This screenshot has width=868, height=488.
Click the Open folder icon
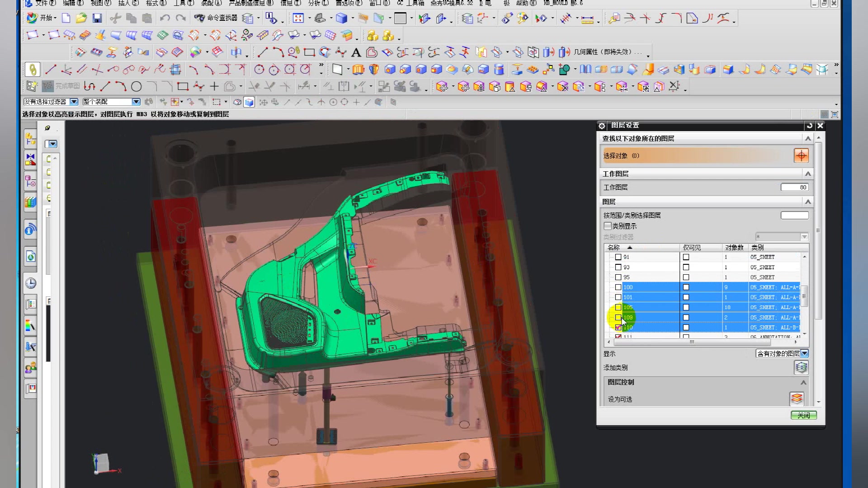[x=81, y=18]
